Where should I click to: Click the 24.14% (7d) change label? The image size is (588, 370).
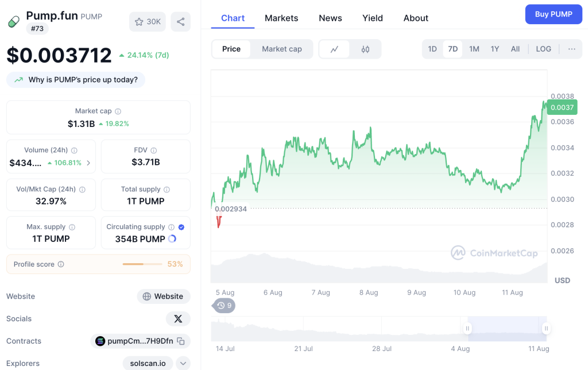point(144,55)
